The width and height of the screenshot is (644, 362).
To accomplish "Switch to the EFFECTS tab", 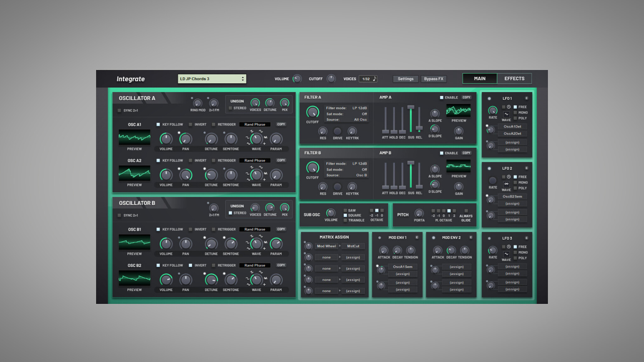I will 514,79.
